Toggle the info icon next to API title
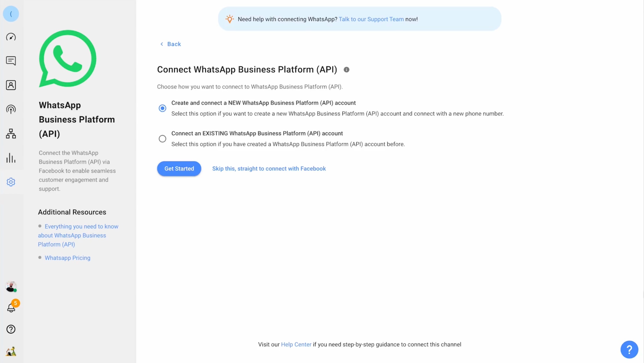The width and height of the screenshot is (644, 363). 346,69
